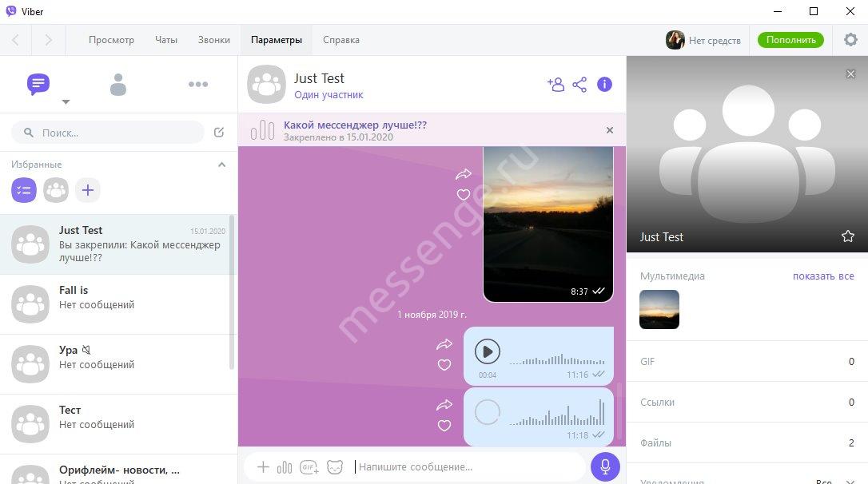Click the green Пополнить button

point(790,40)
